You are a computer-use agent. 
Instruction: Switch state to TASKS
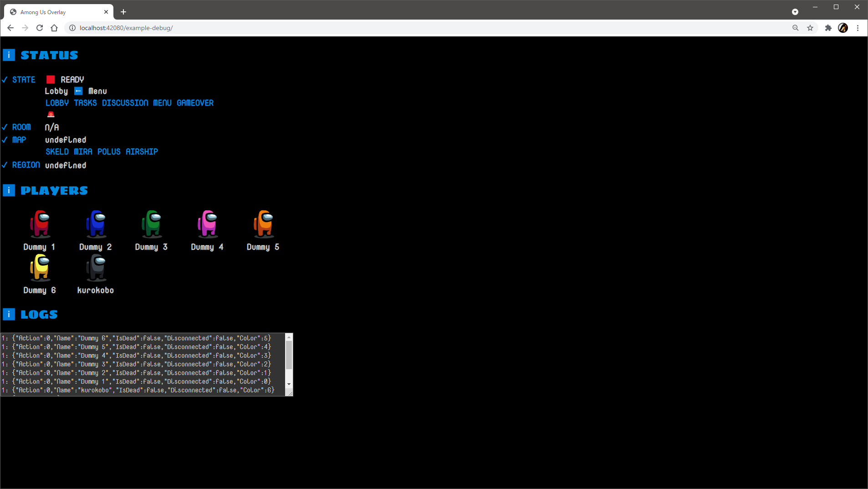(85, 103)
